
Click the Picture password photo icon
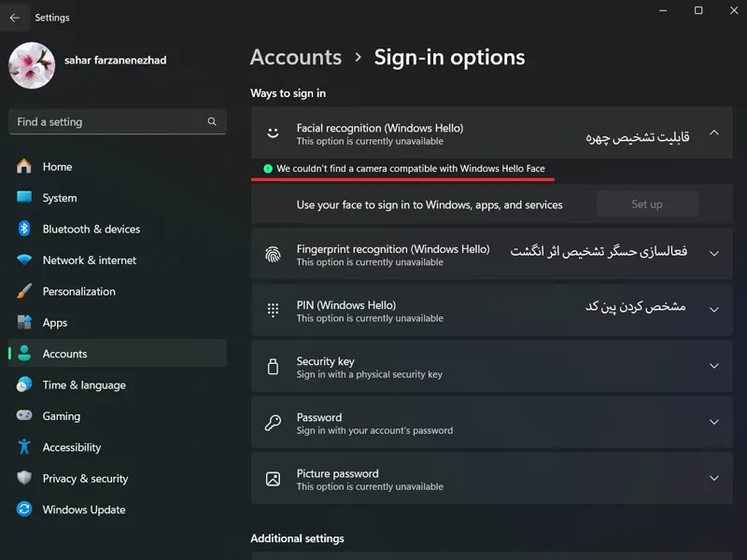click(x=273, y=479)
